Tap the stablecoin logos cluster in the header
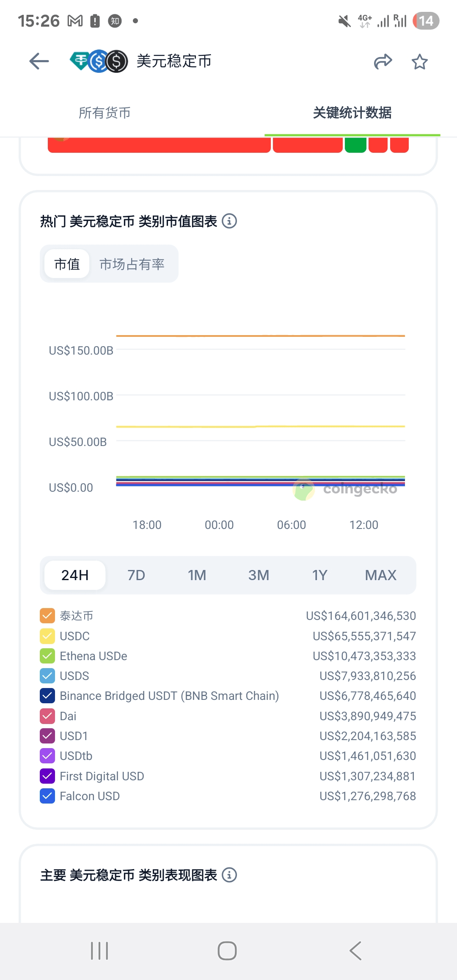The image size is (457, 980). (99, 61)
